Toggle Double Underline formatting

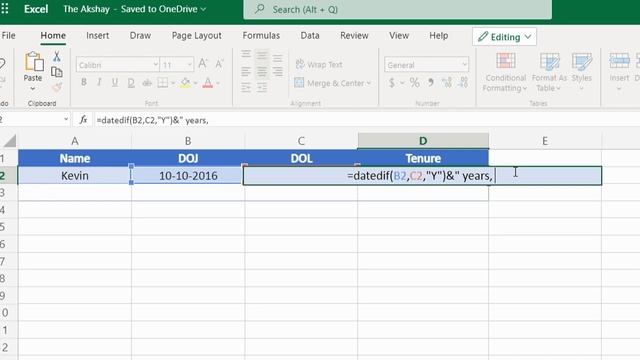point(131,83)
